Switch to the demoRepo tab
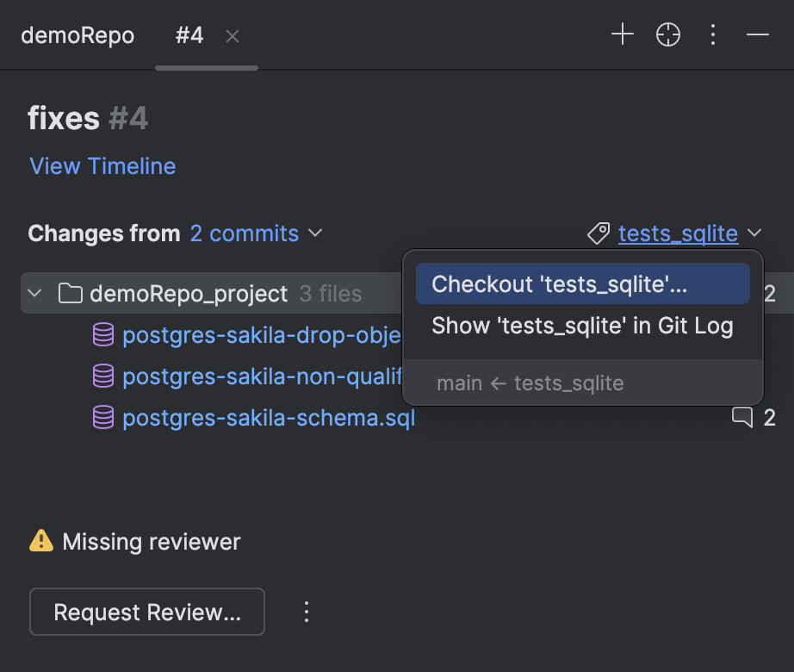The width and height of the screenshot is (794, 672). click(78, 35)
